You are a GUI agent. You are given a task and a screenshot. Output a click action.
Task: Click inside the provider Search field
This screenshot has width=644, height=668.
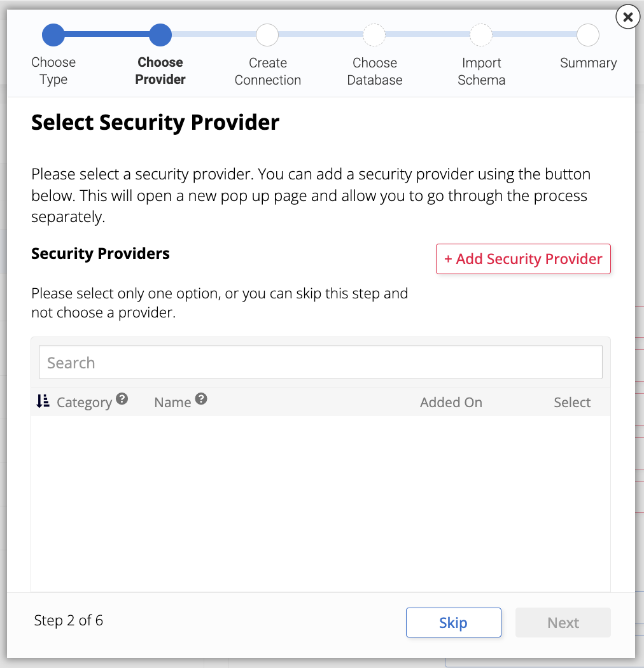coord(321,361)
